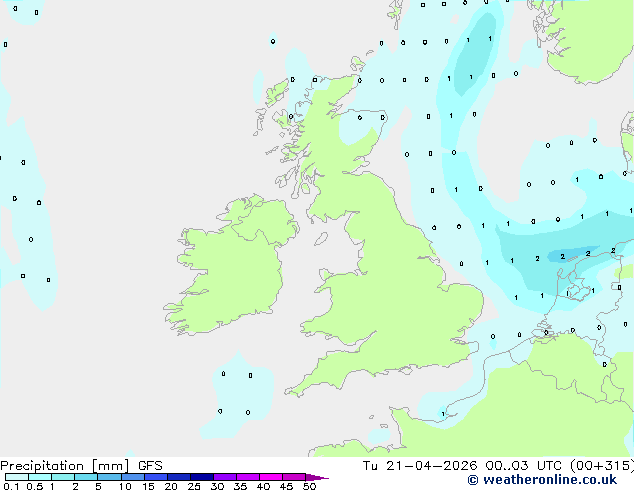Click the 'Precipitation' title word
The image size is (634, 490).
click(x=42, y=466)
